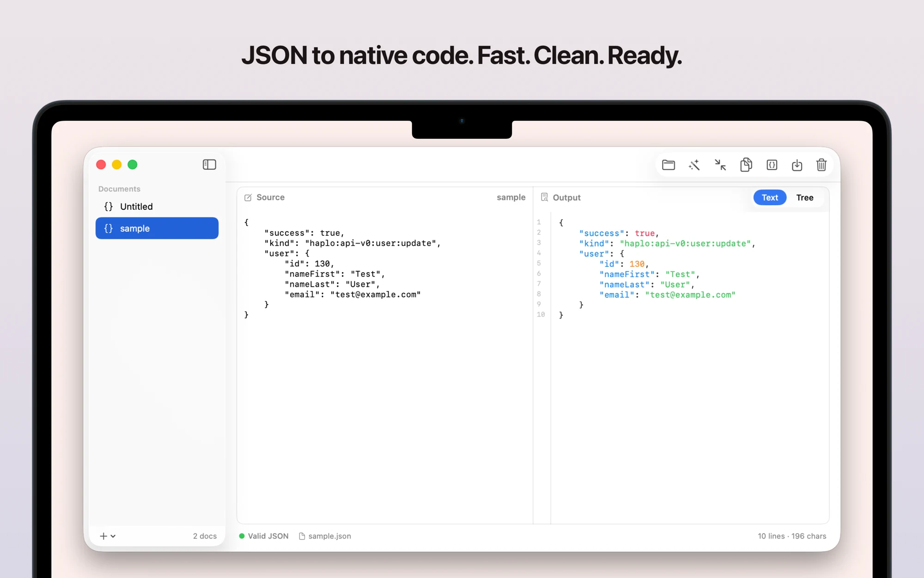Minify JSON with the inward arrows icon
The width and height of the screenshot is (924, 578).
click(x=720, y=165)
